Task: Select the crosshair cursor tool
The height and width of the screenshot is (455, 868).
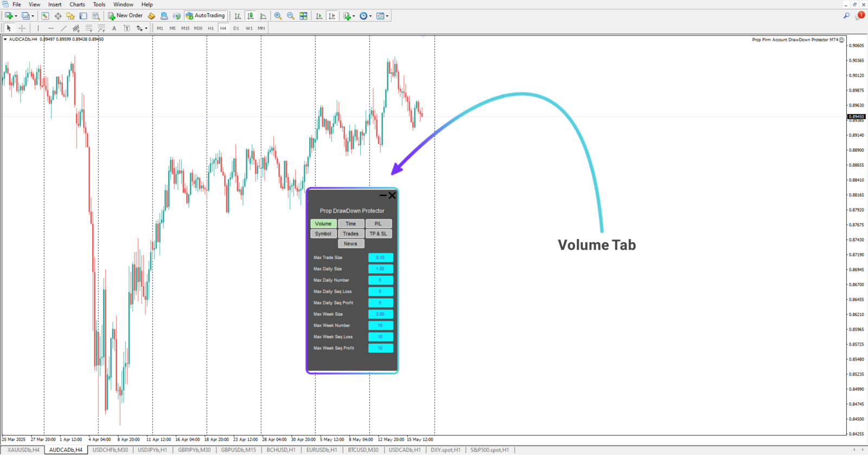Action: coord(22,28)
